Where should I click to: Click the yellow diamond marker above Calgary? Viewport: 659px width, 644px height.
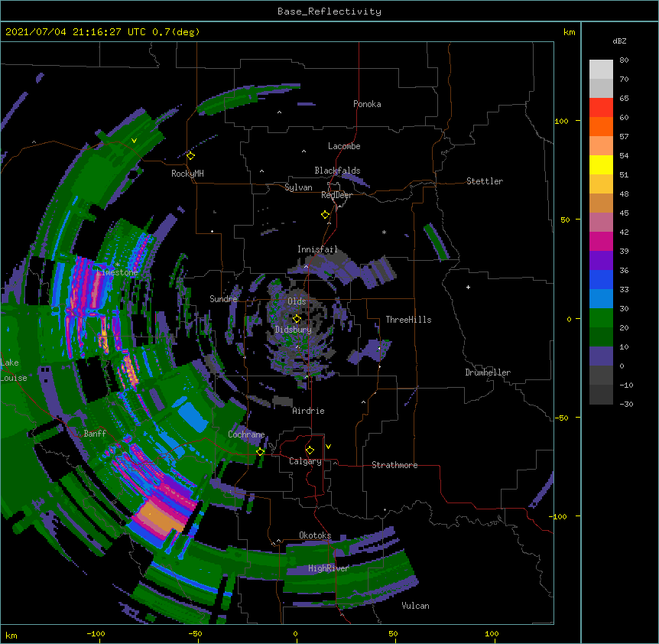[310, 450]
